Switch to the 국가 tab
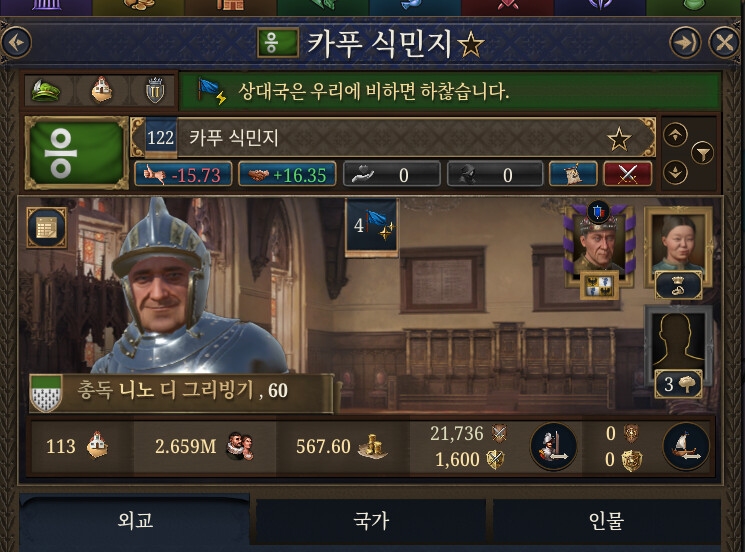Screen dimensions: 745x552 [x=371, y=521]
